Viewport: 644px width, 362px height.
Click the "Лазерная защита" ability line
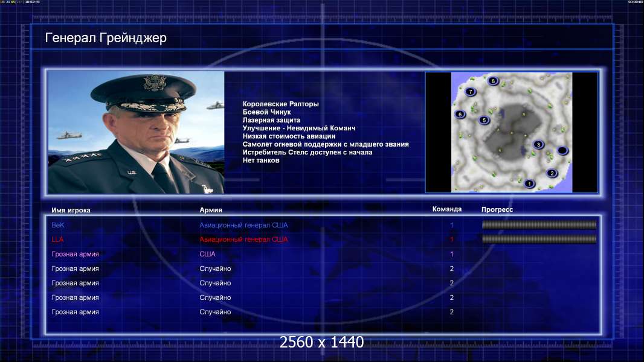click(x=271, y=120)
